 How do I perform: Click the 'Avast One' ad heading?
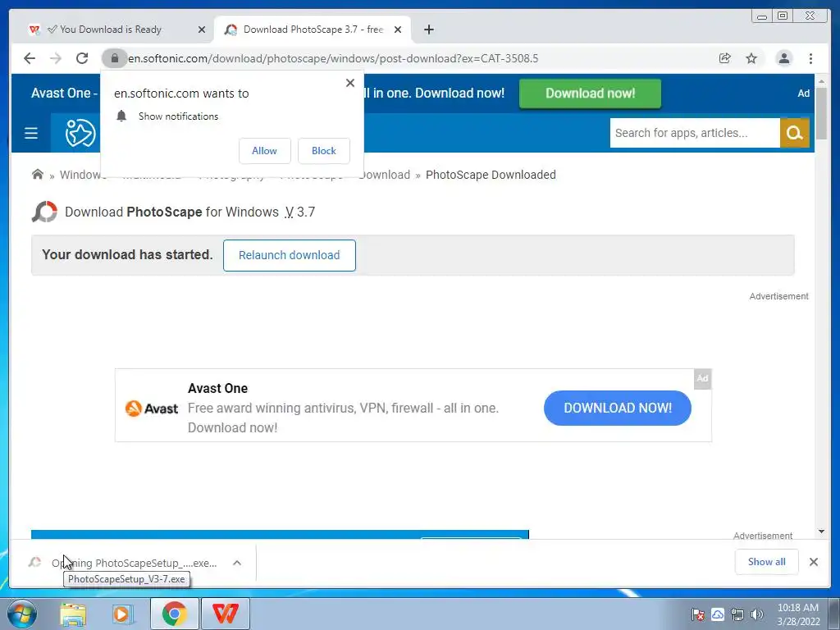click(217, 388)
